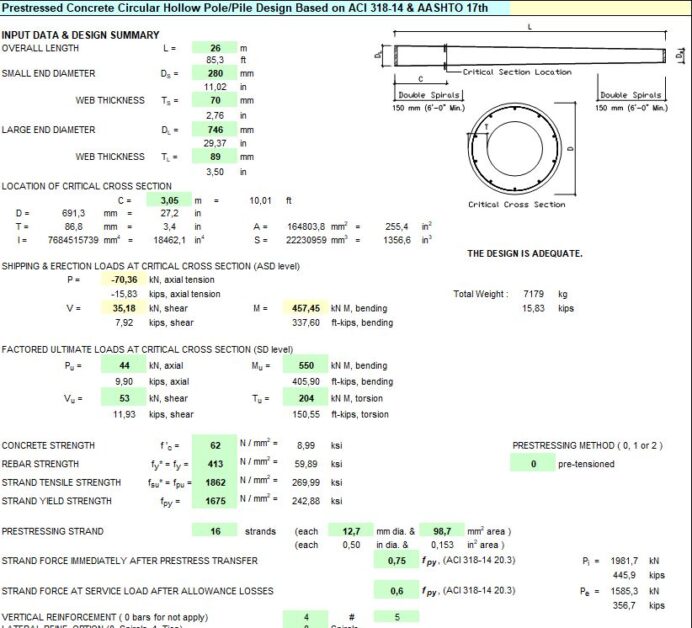Viewport: 692px width, 628px height.
Task: Click the section modulus value 22230959
Action: (306, 240)
